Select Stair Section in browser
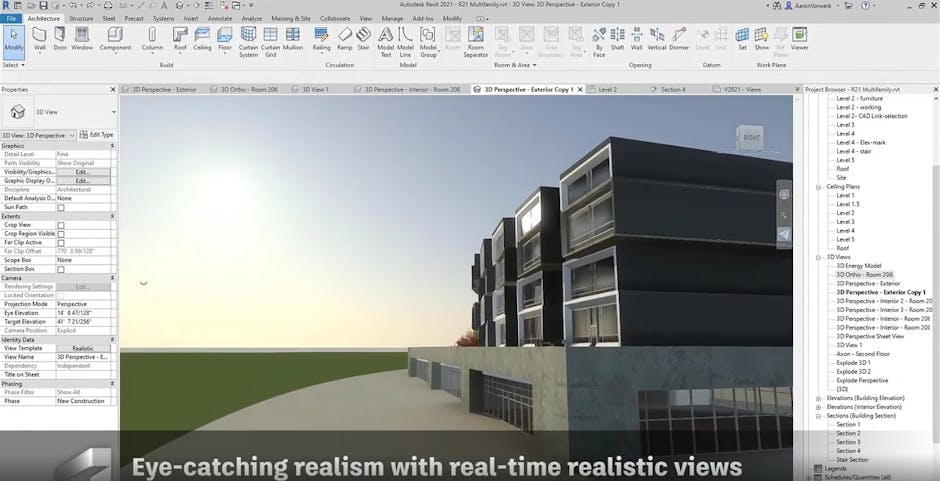The height and width of the screenshot is (481, 940). click(x=852, y=460)
